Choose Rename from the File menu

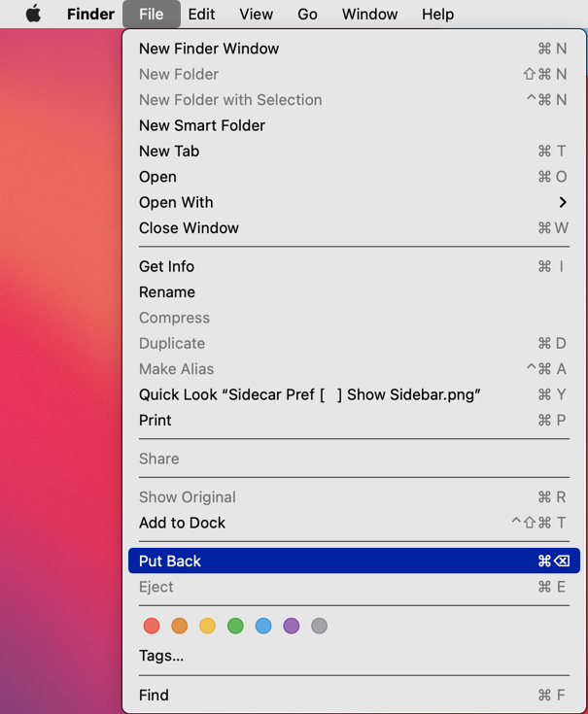point(354,291)
